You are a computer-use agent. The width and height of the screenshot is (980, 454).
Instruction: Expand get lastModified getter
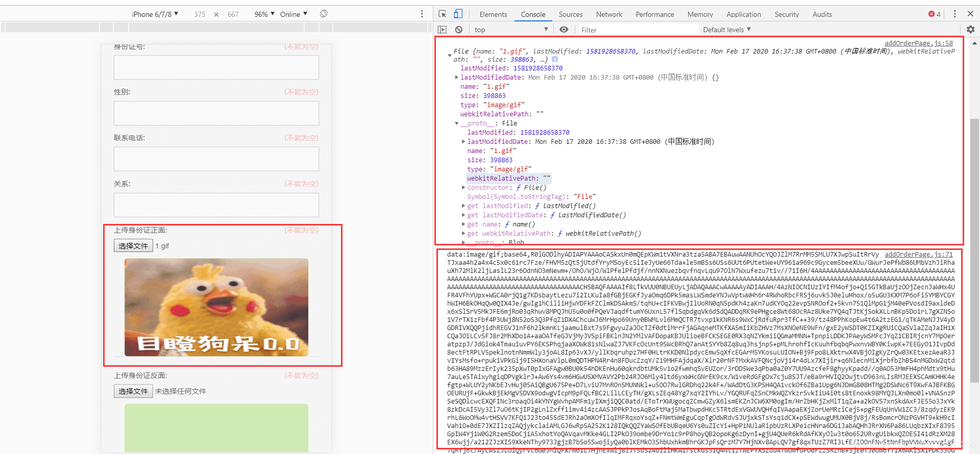coord(463,206)
